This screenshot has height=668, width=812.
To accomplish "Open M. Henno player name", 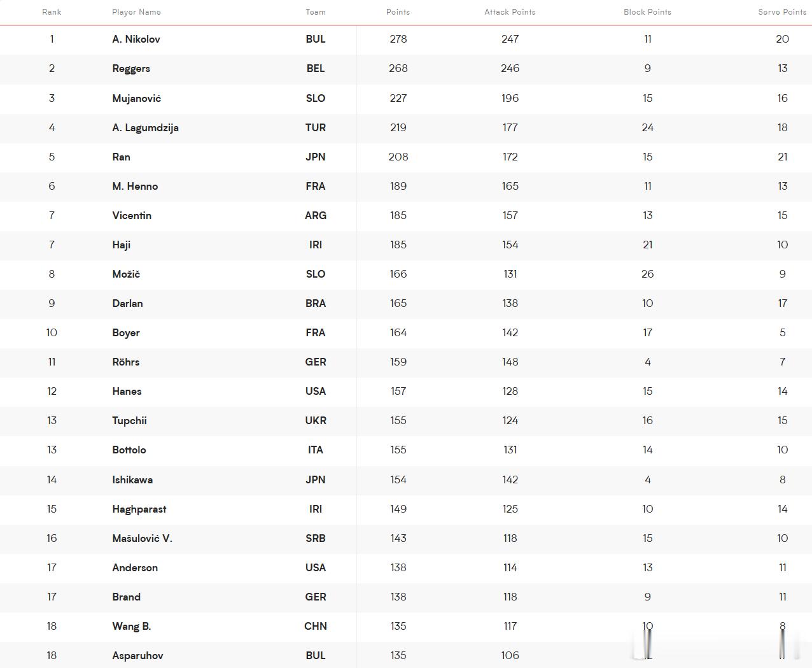I will pos(135,186).
